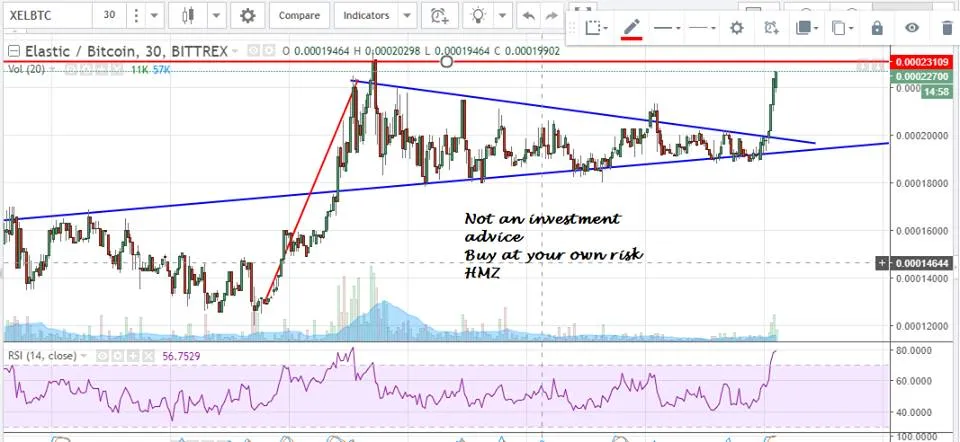Screen dimensions: 960x442
Task: Click the create alert clock icon in top toolbar
Action: 439,16
